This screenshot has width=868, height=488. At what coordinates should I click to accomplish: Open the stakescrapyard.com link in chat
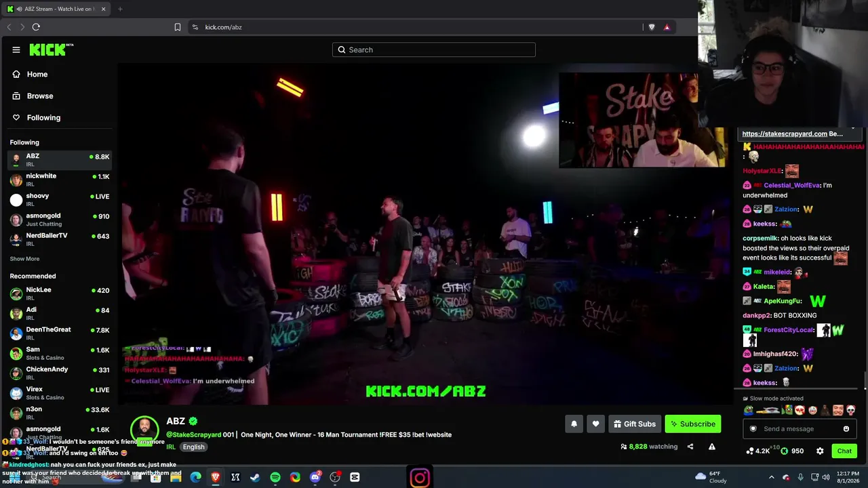785,134
